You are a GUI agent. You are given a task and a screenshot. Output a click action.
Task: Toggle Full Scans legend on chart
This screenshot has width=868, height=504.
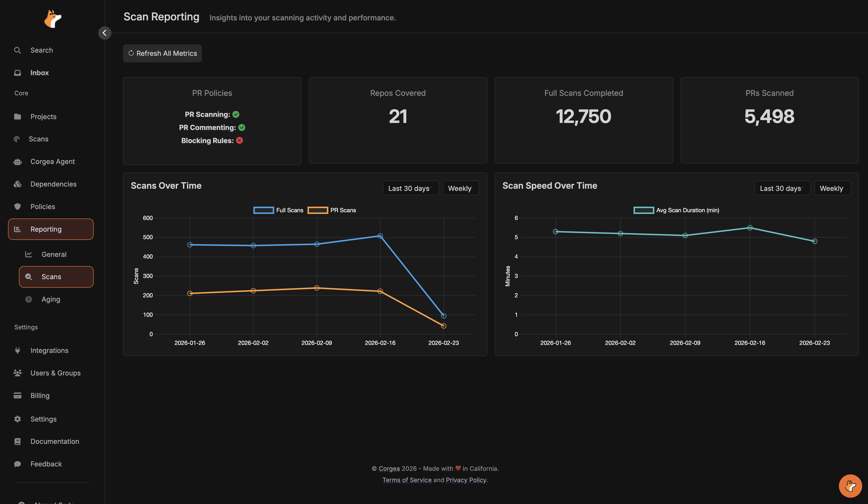(x=278, y=210)
